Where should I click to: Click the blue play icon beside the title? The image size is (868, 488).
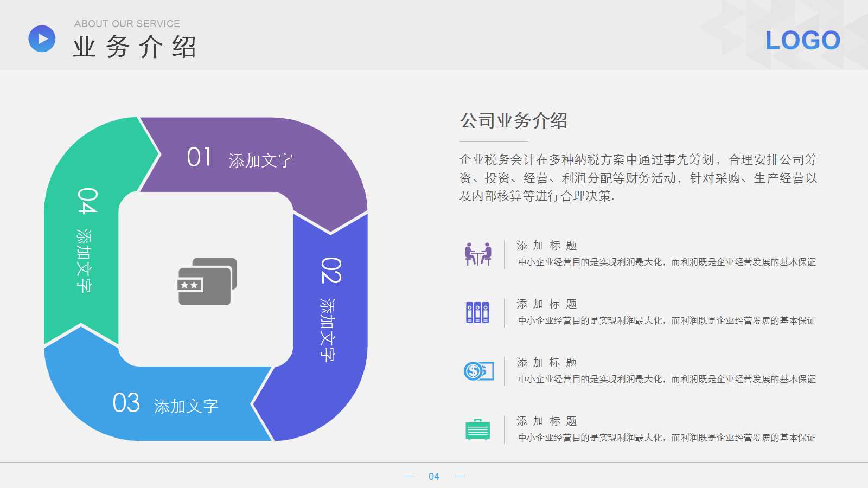(x=41, y=39)
